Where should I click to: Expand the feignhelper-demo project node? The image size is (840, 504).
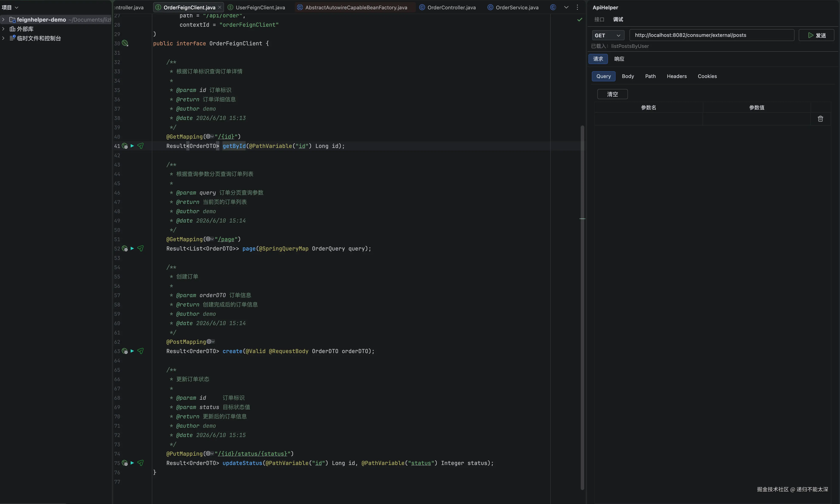(x=3, y=20)
